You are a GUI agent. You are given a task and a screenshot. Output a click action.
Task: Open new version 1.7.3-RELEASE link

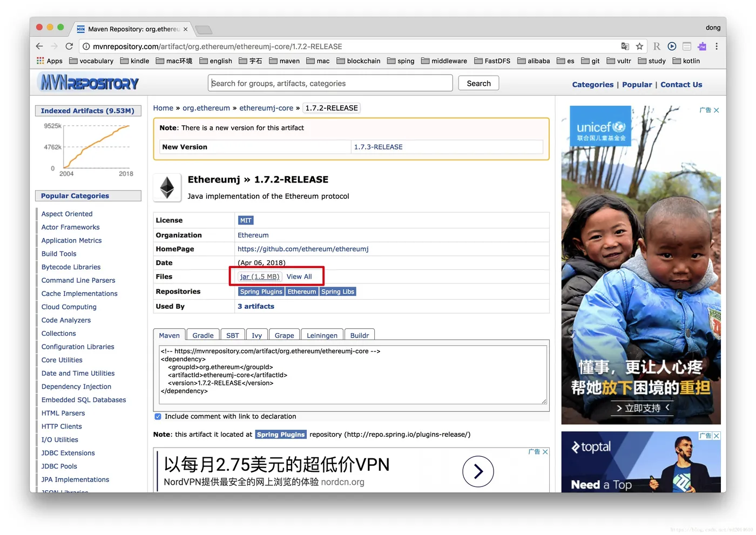click(x=378, y=147)
